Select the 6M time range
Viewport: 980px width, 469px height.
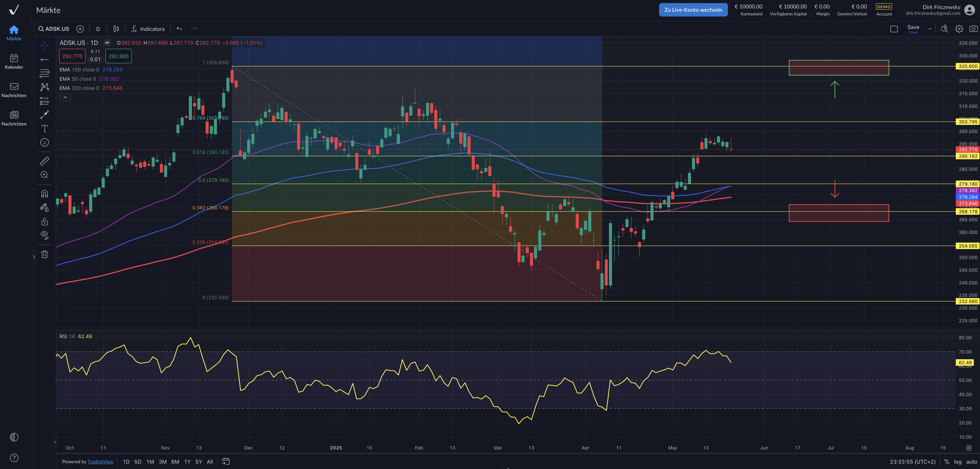(175, 462)
